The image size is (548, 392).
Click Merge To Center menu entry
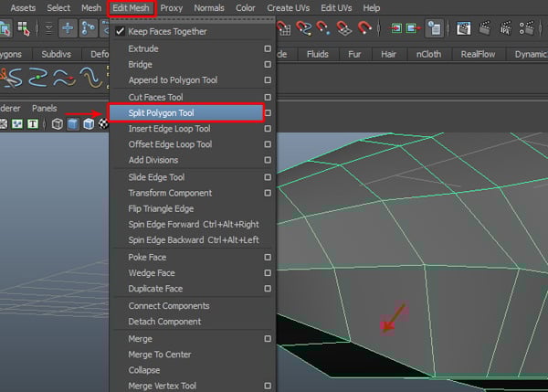click(x=159, y=355)
